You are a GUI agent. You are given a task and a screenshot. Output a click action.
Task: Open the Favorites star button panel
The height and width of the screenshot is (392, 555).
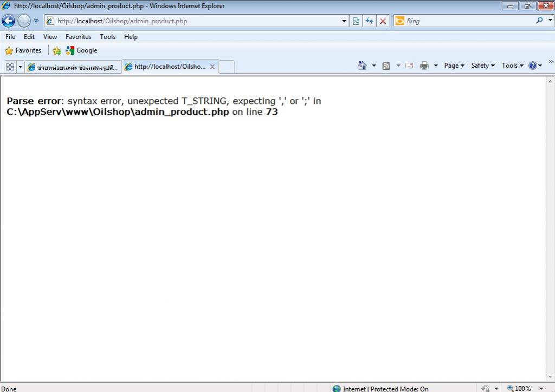(23, 50)
